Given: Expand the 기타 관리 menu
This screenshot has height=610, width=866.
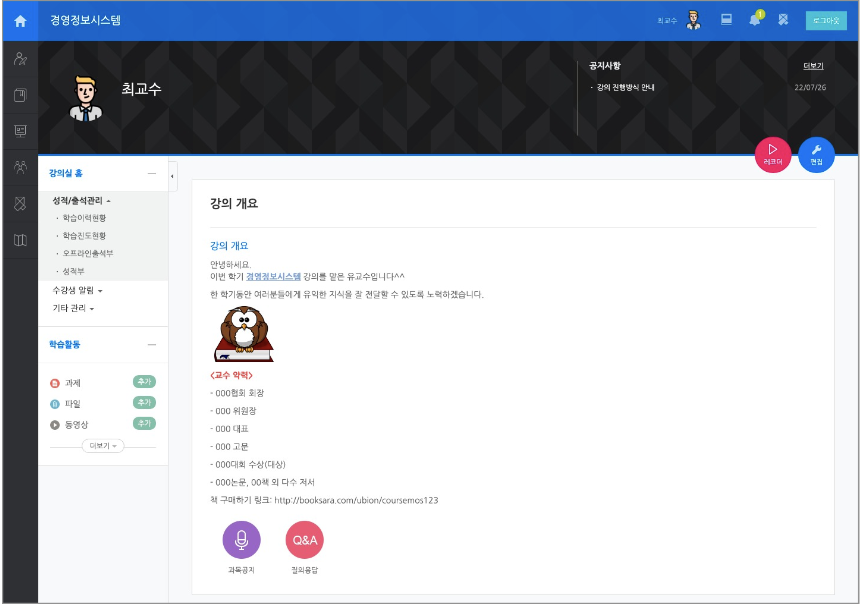Looking at the screenshot, I should 73,308.
